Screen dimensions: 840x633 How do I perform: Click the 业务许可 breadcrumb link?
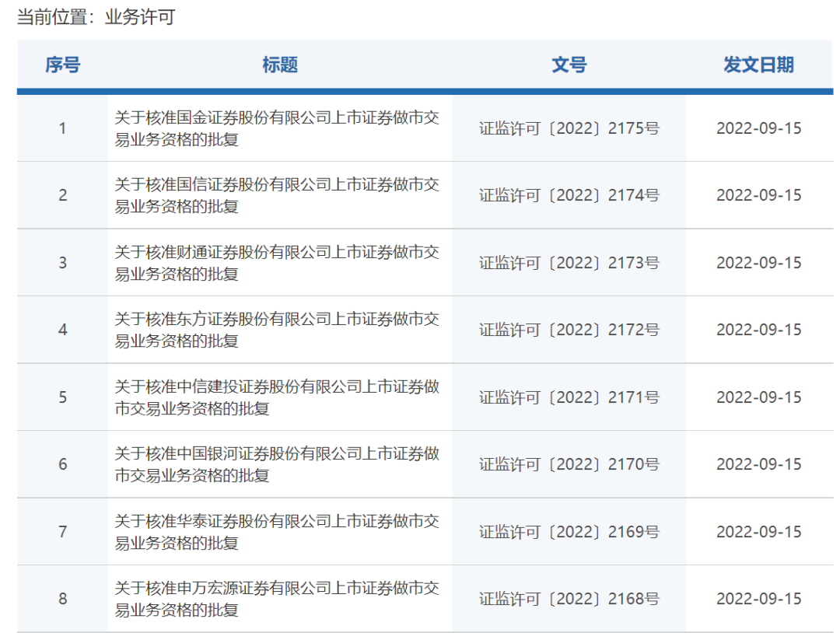(140, 17)
